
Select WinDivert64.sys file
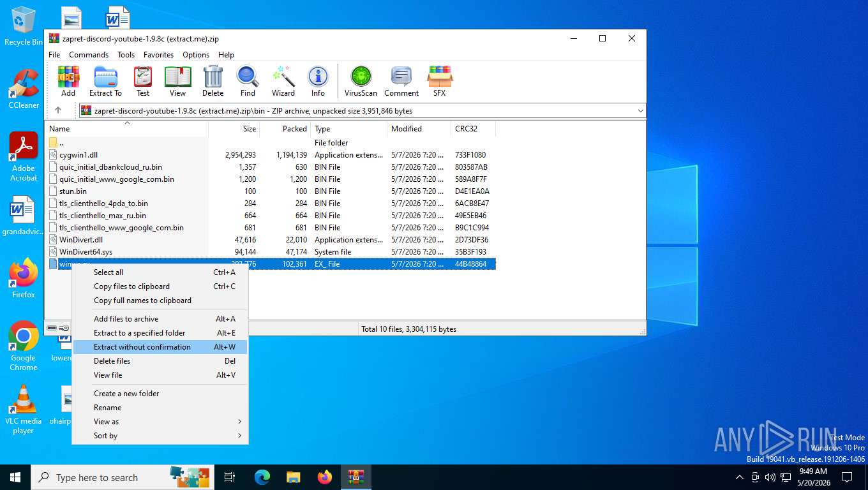click(271, 252)
